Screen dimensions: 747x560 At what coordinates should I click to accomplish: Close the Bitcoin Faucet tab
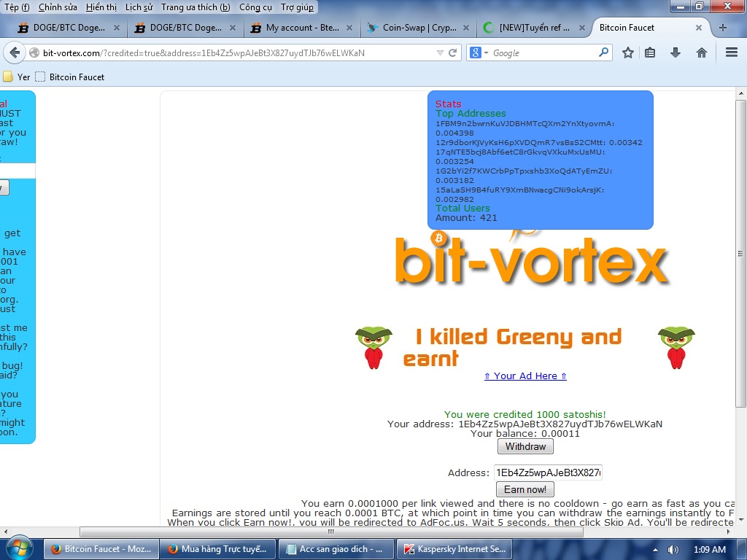click(698, 28)
